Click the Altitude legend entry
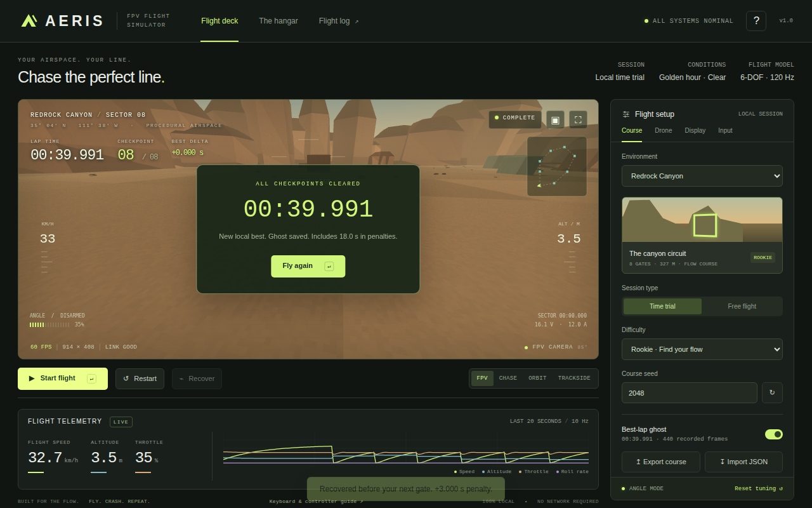This screenshot has width=812, height=508. 497,472
